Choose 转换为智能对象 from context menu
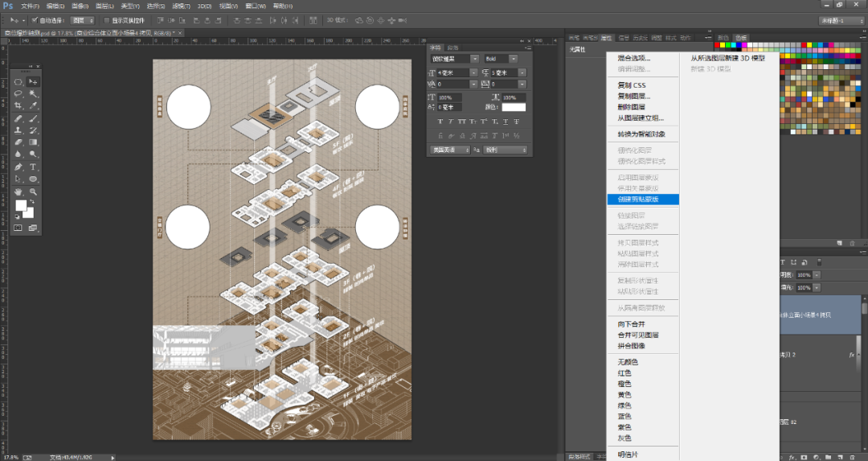 click(643, 134)
